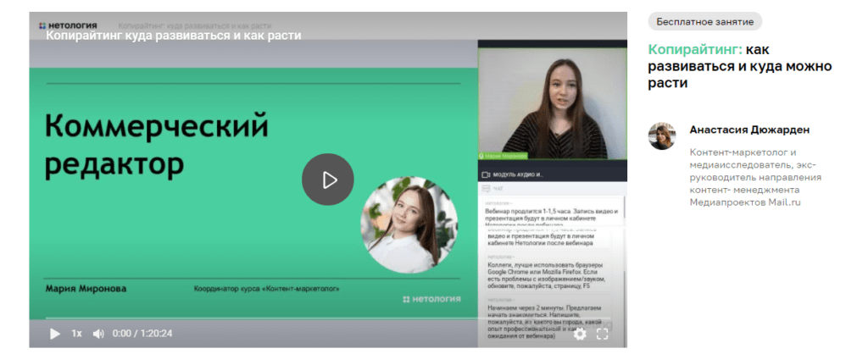Image resolution: width=868 pixels, height=354 pixels.
Task: Click the Бесплатное занятие badge
Action: point(704,21)
